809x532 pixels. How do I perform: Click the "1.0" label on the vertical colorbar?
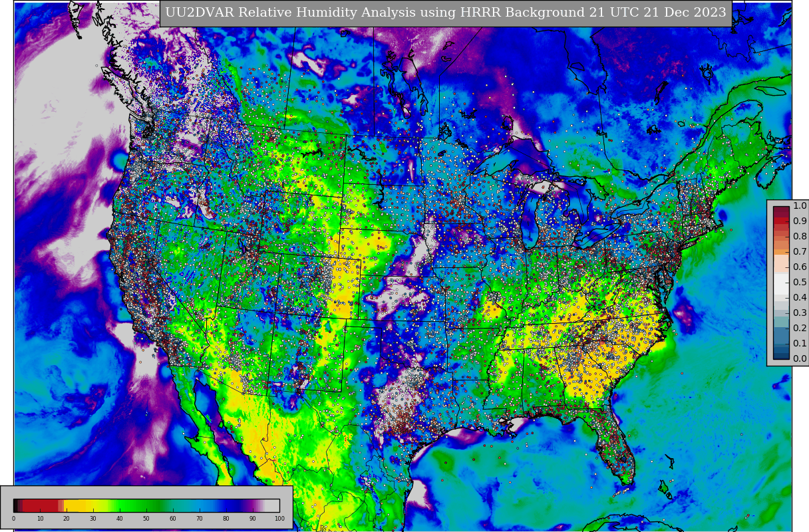800,206
